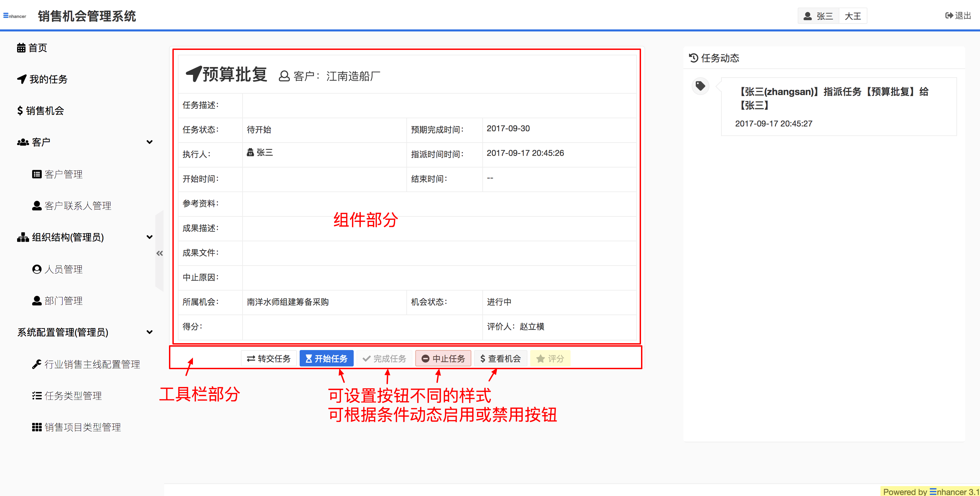Click the 转交任务 button
980x496 pixels.
pyautogui.click(x=269, y=359)
